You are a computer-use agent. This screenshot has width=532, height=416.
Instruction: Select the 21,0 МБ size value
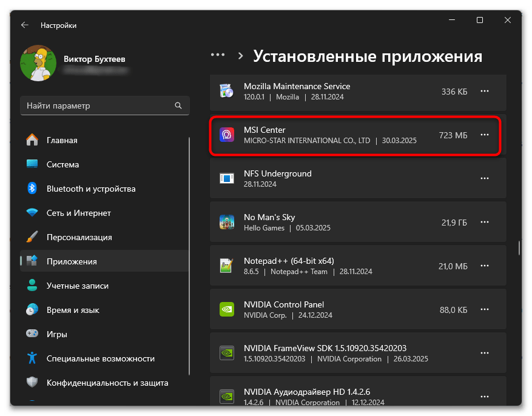click(453, 266)
